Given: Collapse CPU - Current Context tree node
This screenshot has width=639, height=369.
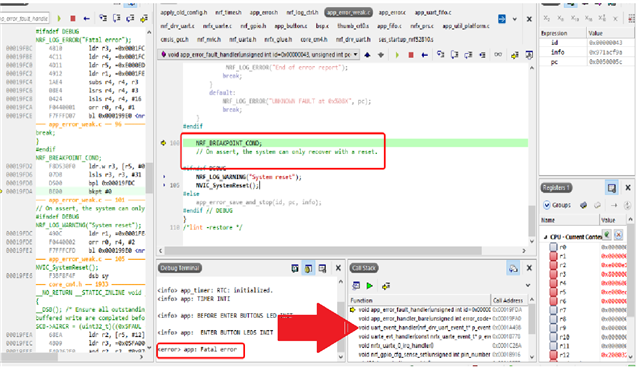Looking at the screenshot, I should tap(545, 237).
